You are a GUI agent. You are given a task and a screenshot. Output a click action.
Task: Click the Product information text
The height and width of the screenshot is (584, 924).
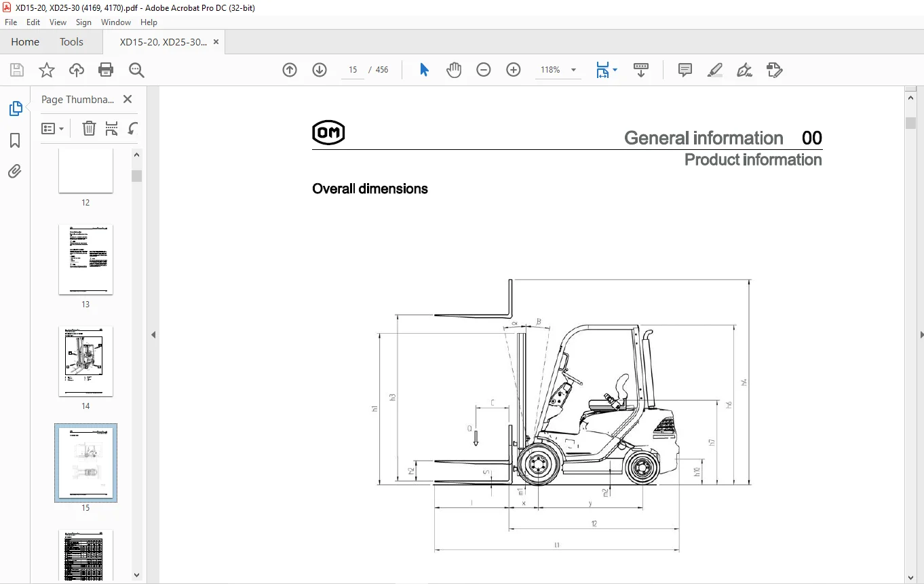tap(753, 159)
